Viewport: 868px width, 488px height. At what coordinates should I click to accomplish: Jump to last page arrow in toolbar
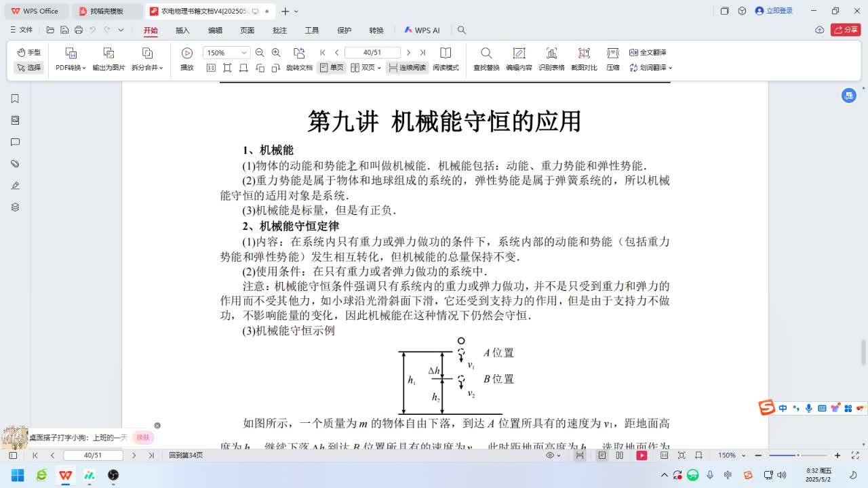pos(422,53)
